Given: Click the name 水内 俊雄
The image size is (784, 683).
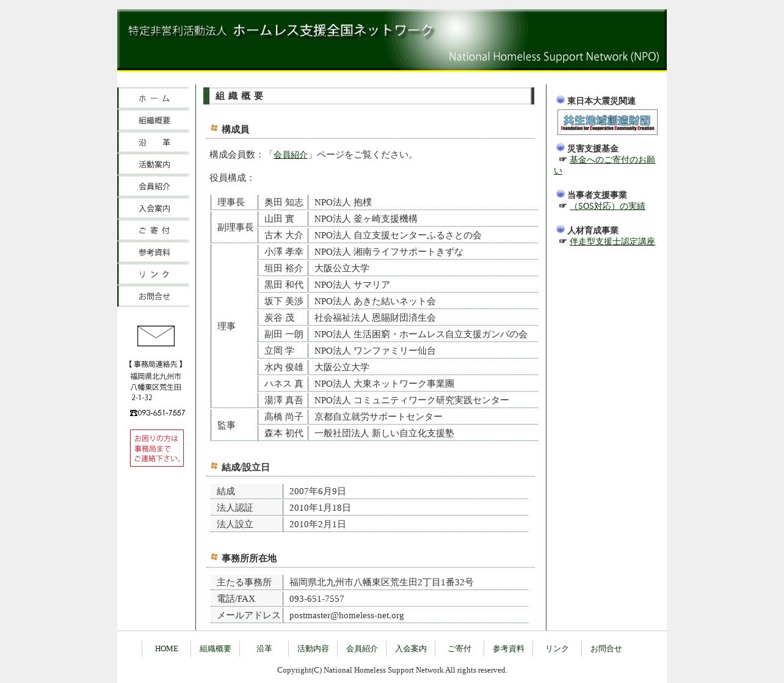Looking at the screenshot, I should coord(284,367).
